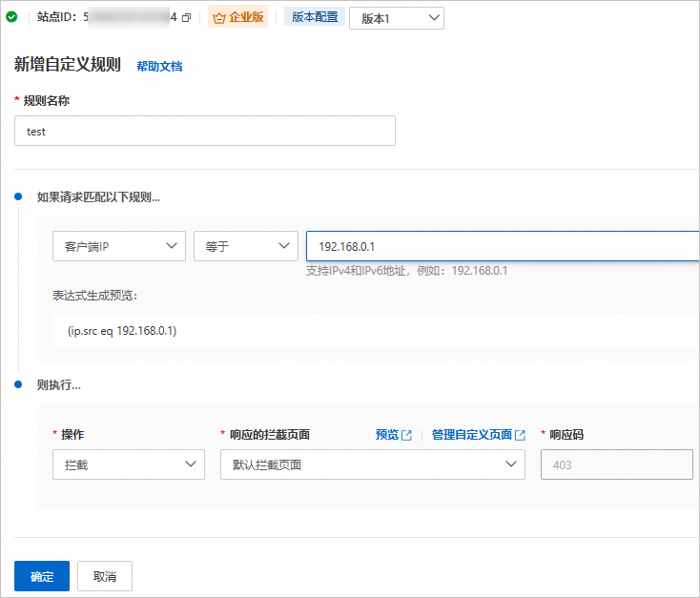Click the 则执行 section heading
700x598 pixels.
(x=59, y=385)
